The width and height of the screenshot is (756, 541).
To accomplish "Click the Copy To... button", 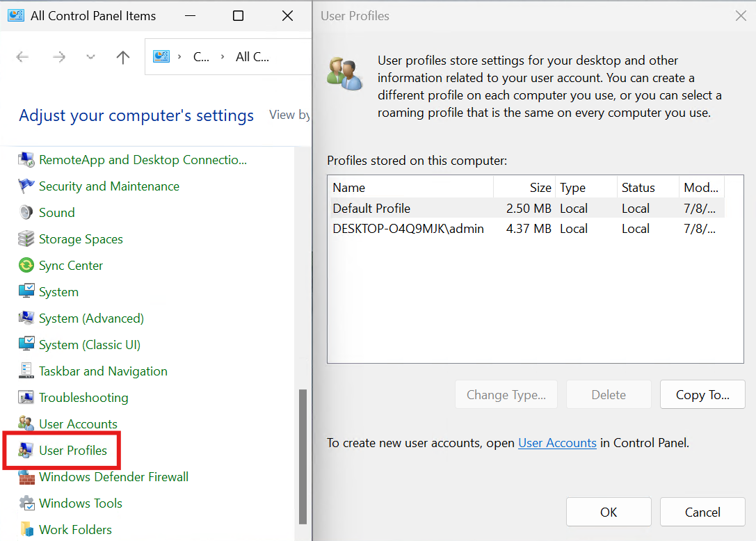I will 702,394.
